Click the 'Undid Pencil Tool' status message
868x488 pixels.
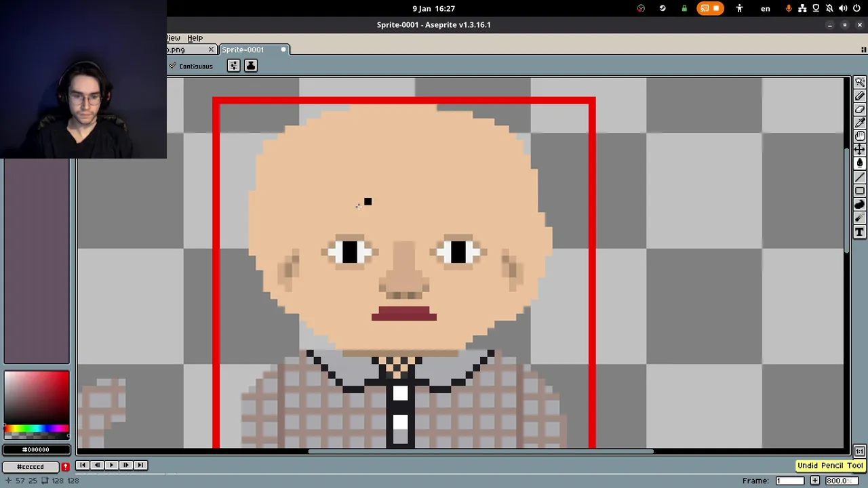point(830,466)
